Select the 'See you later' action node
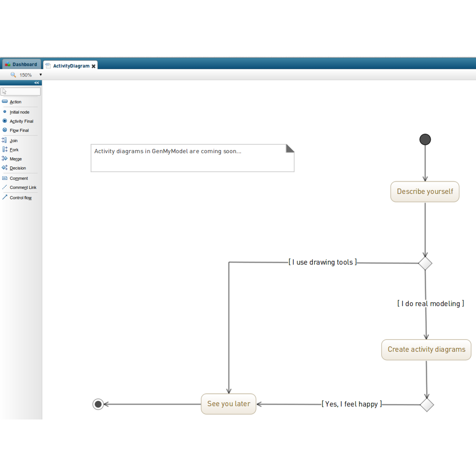The image size is (476, 476). tap(228, 404)
